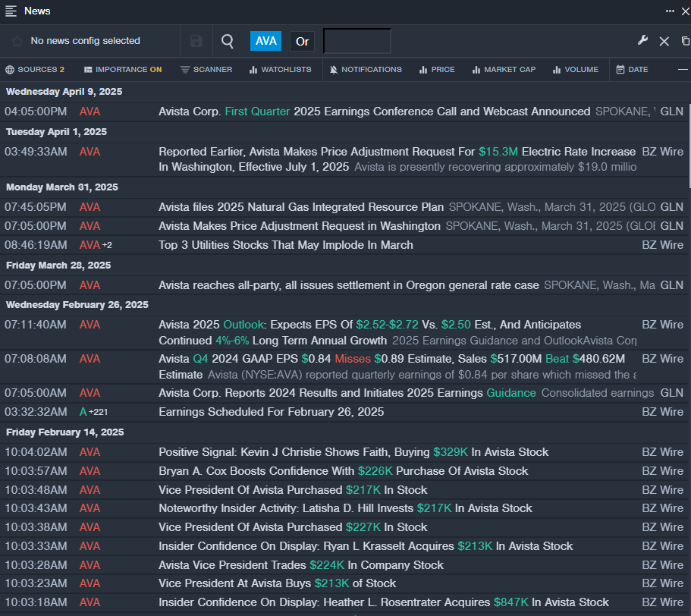Viewport: 691px width, 616px height.
Task: Open Latisha D. Hill Invests $217K headline
Action: coord(345,508)
